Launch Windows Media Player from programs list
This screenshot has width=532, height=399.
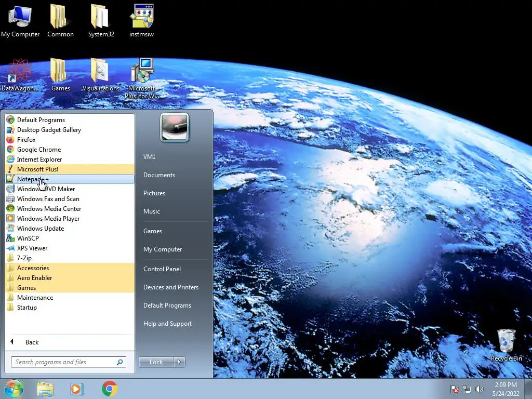pos(70,219)
